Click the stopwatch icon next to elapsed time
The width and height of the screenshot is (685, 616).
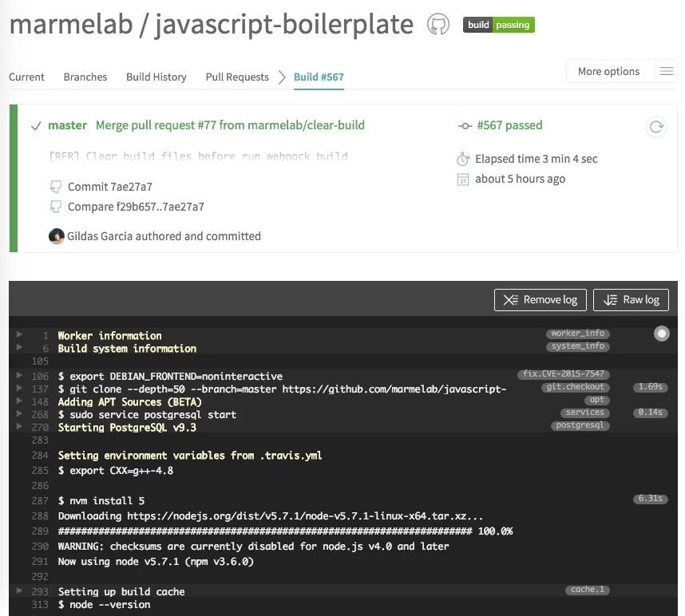coord(463,159)
